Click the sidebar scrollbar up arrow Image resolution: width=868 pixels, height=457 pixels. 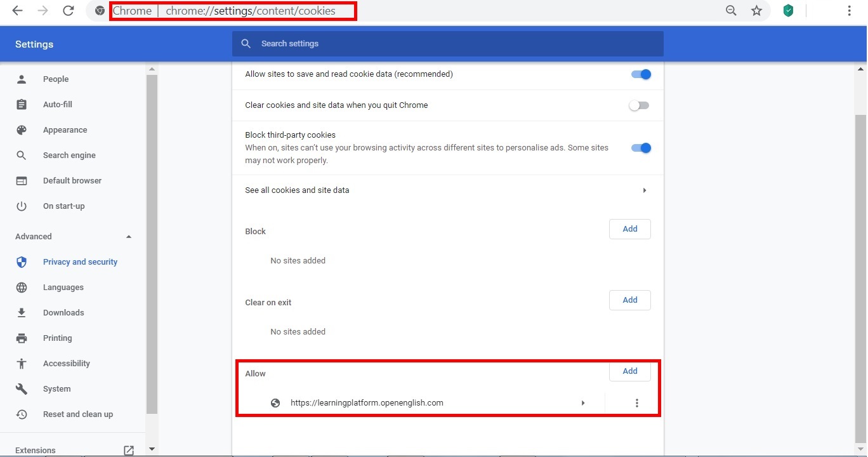pyautogui.click(x=152, y=69)
